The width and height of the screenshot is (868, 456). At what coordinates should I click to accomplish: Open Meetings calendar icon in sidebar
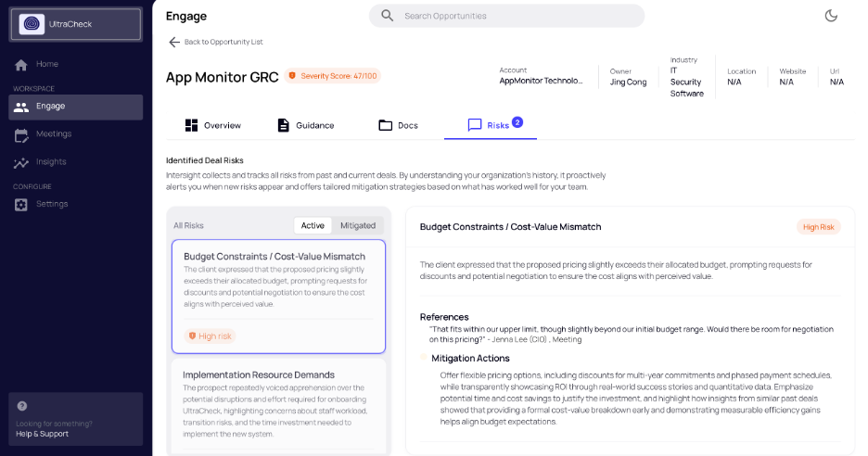21,134
